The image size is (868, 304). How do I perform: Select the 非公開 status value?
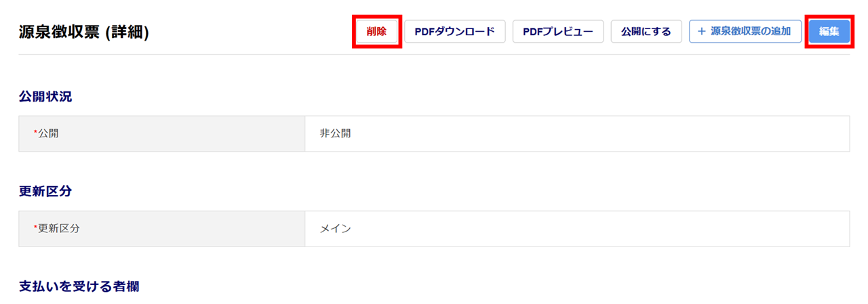[x=335, y=133]
